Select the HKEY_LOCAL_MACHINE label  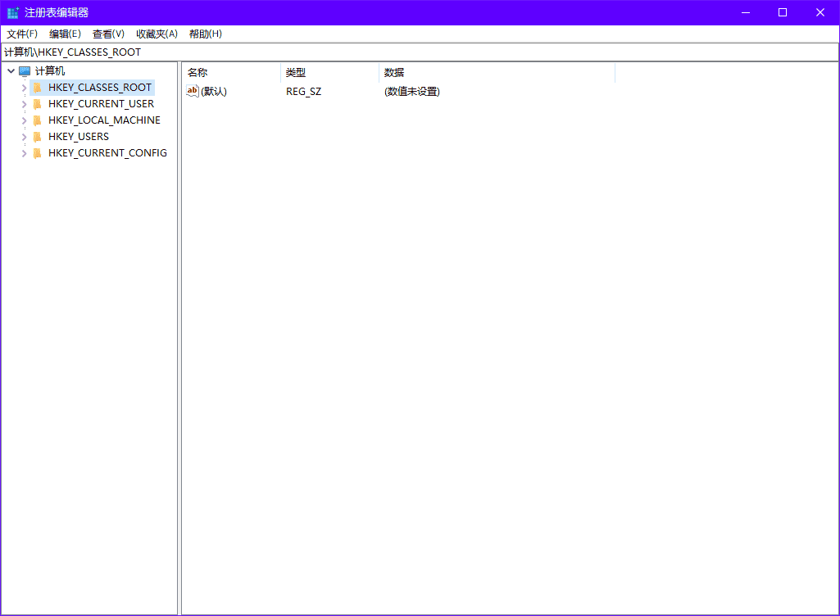(x=104, y=120)
